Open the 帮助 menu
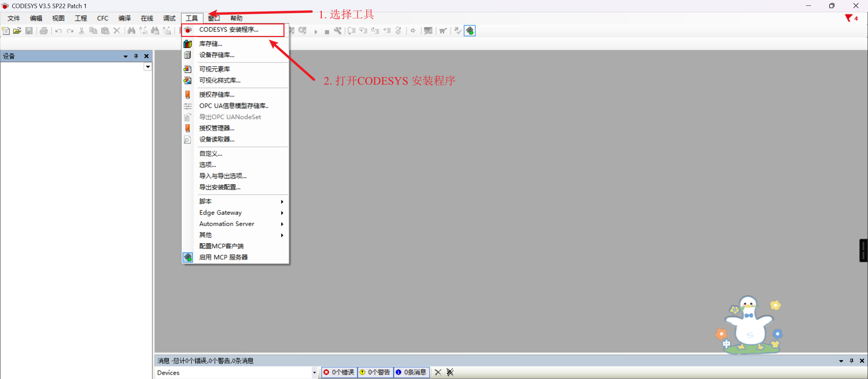The width and height of the screenshot is (868, 379). click(236, 18)
